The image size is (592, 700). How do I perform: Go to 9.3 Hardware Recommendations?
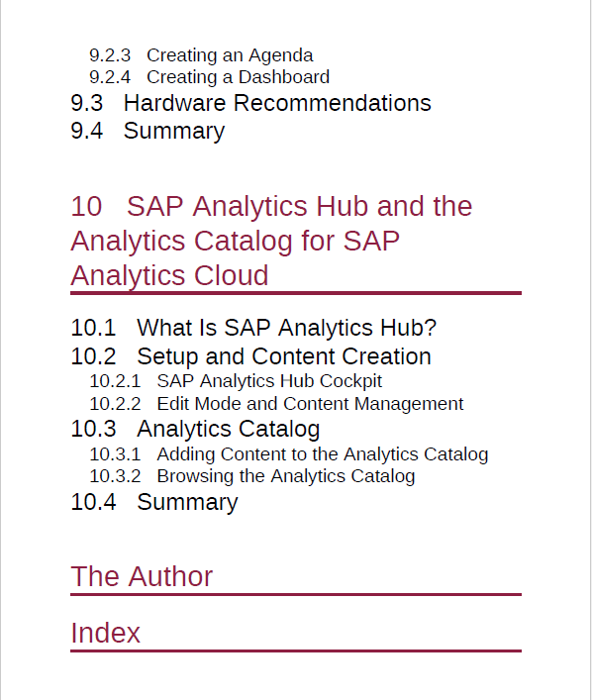pos(250,103)
